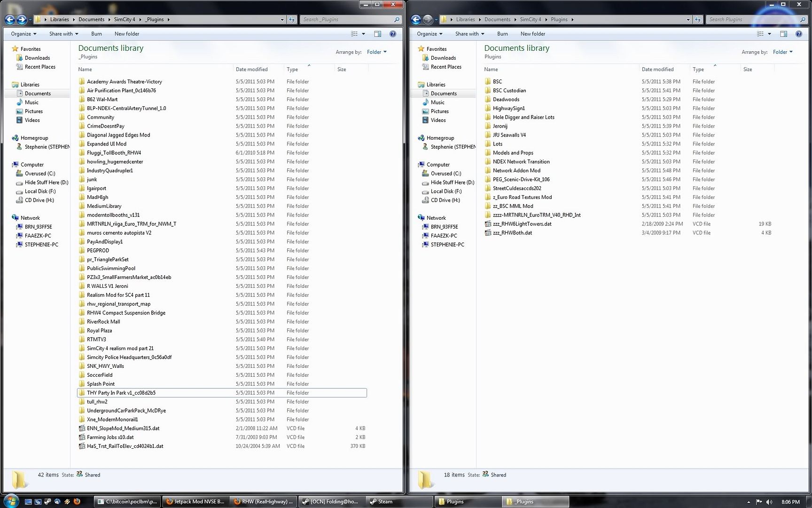Image resolution: width=812 pixels, height=508 pixels.
Task: Click refresh icon in left window address bar
Action: click(x=292, y=19)
